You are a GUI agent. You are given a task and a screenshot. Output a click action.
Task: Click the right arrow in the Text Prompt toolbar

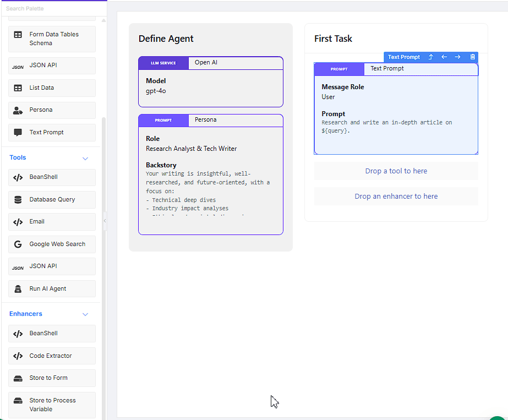coord(457,57)
